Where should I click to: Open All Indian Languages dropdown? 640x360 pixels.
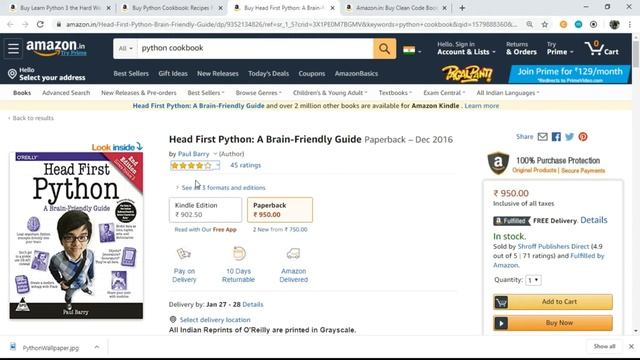[508, 93]
